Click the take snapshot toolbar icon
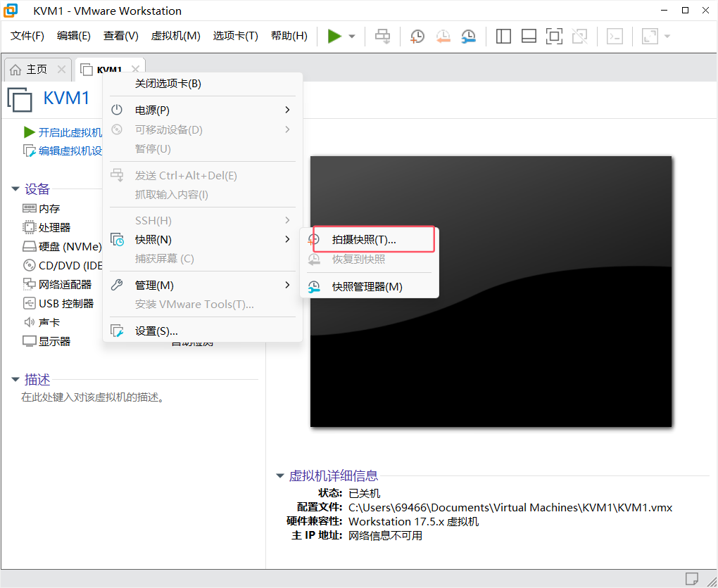This screenshot has width=718, height=588. coord(417,36)
